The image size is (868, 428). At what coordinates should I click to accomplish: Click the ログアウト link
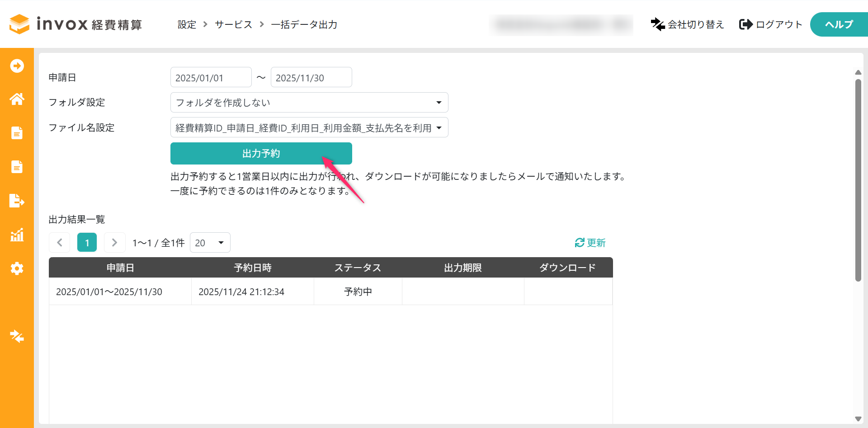point(771,24)
